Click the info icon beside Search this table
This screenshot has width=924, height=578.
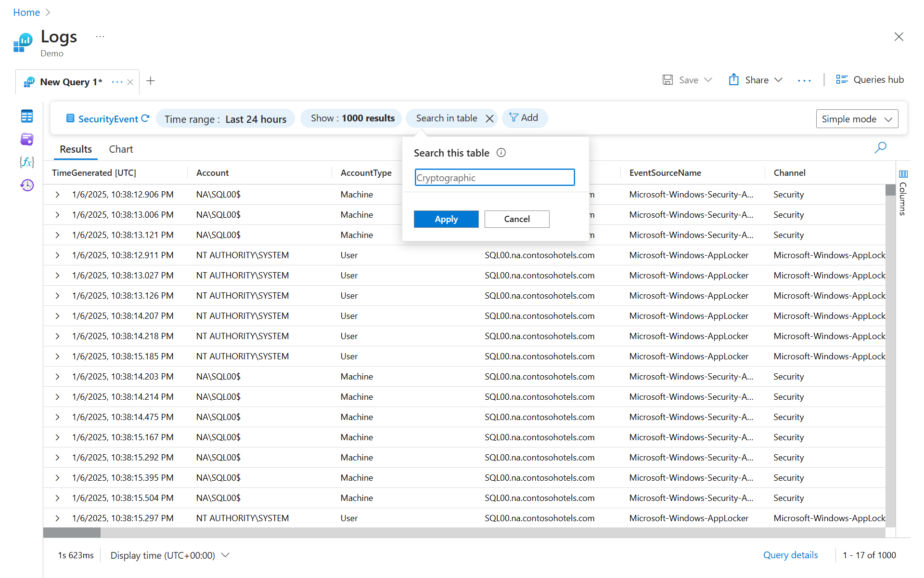[501, 153]
